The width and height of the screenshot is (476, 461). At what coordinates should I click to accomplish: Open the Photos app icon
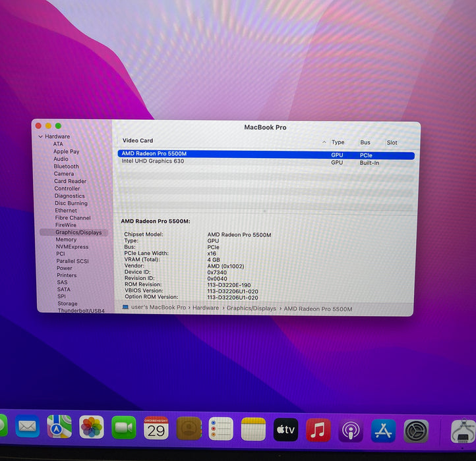(x=92, y=427)
